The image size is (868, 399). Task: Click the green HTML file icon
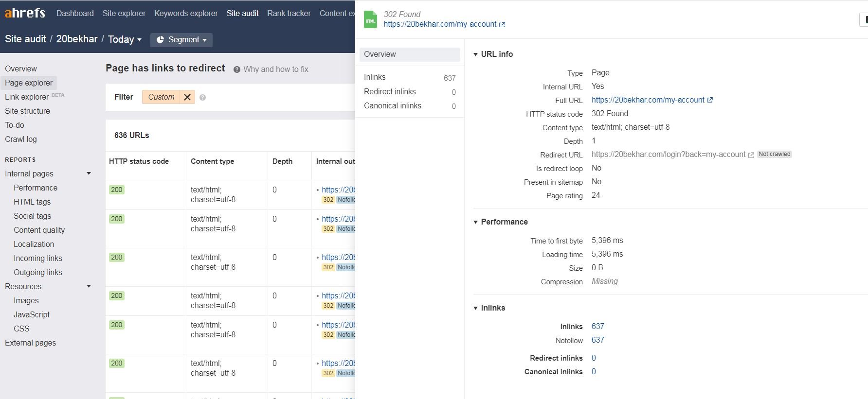[371, 20]
